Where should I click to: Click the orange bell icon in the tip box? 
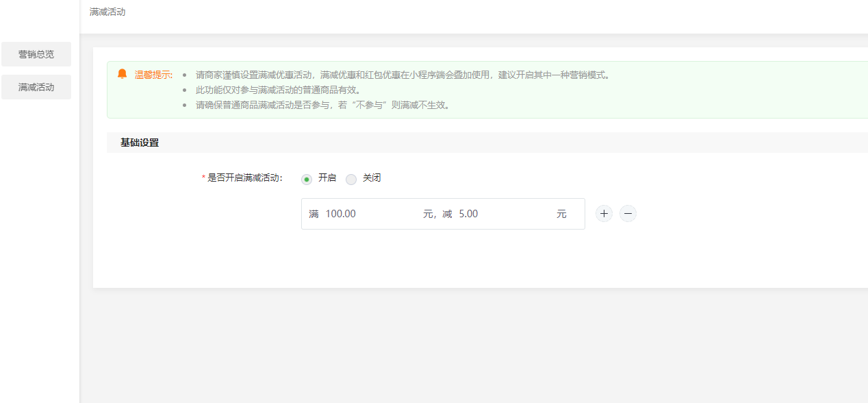[123, 74]
